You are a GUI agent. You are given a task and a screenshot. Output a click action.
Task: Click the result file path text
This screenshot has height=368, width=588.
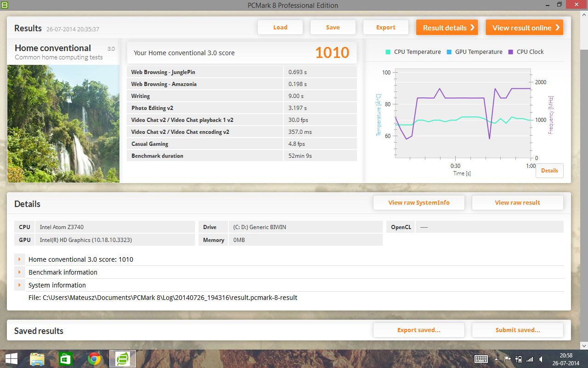[x=163, y=298]
